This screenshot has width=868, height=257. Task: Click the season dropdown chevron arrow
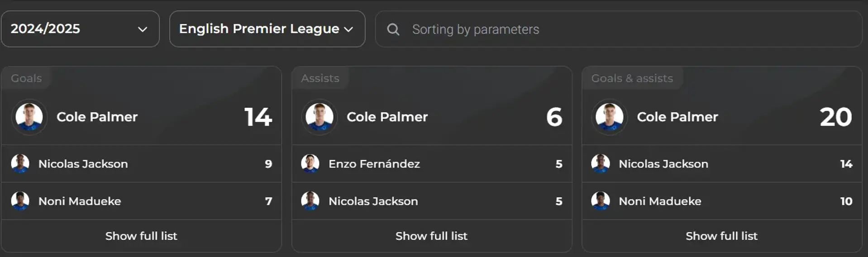point(143,29)
